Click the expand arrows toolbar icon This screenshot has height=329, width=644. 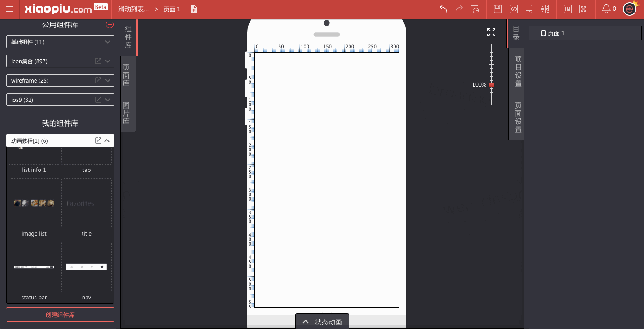583,9
